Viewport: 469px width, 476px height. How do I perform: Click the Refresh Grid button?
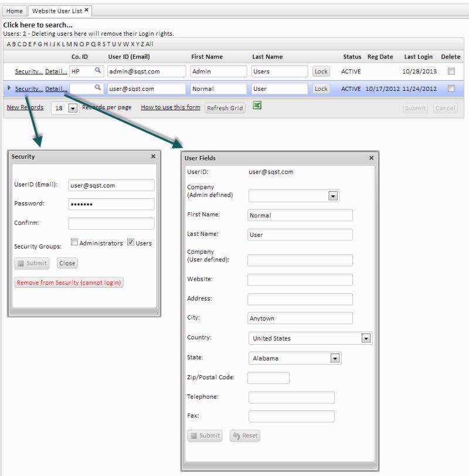(225, 108)
